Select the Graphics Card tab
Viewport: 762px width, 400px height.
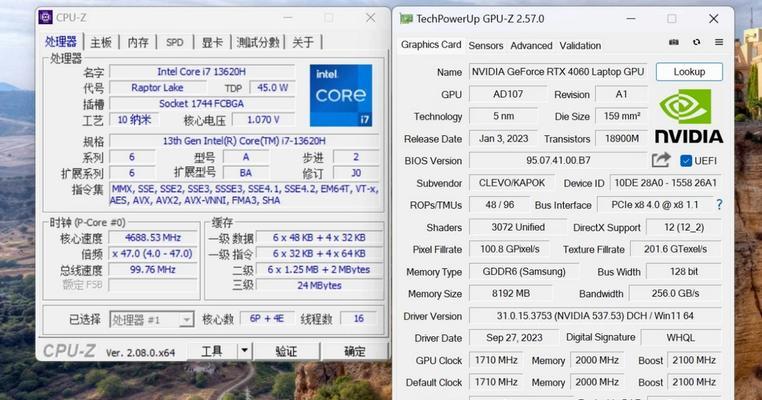pyautogui.click(x=431, y=45)
